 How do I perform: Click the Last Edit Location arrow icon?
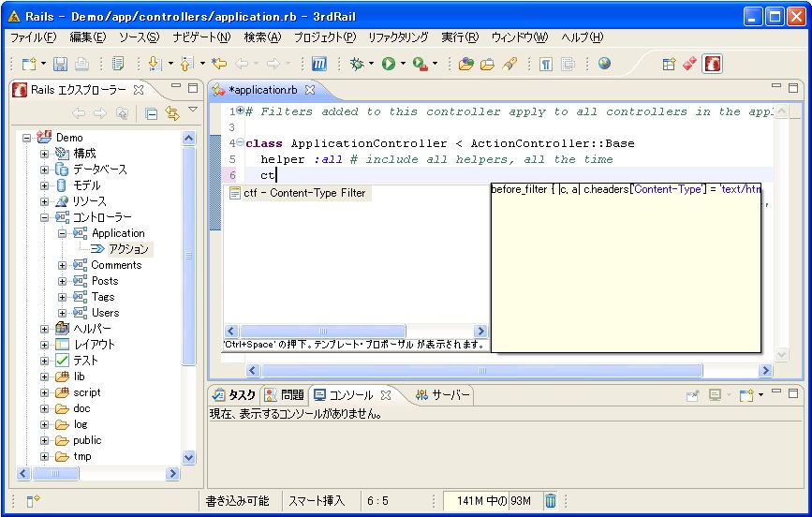[x=219, y=64]
